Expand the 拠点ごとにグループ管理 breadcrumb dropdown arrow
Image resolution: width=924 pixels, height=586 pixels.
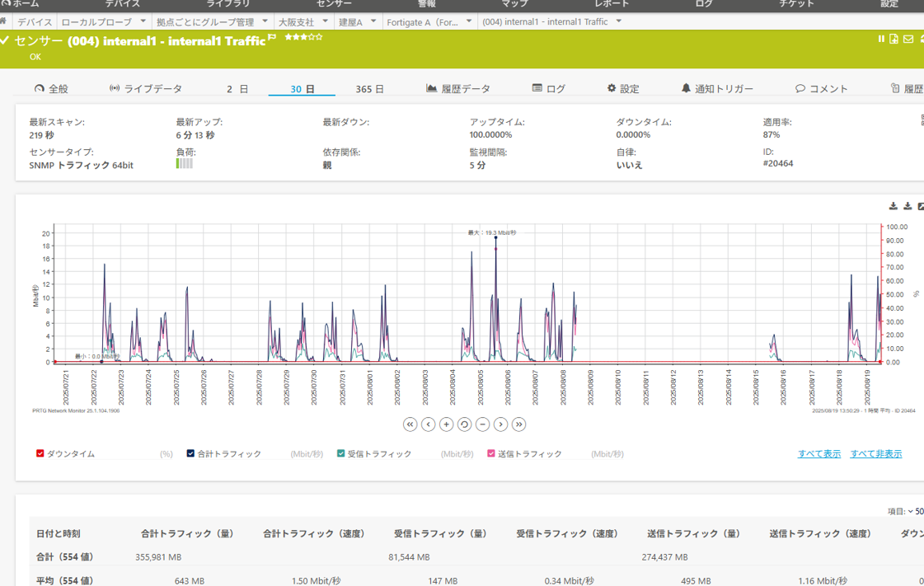(265, 21)
